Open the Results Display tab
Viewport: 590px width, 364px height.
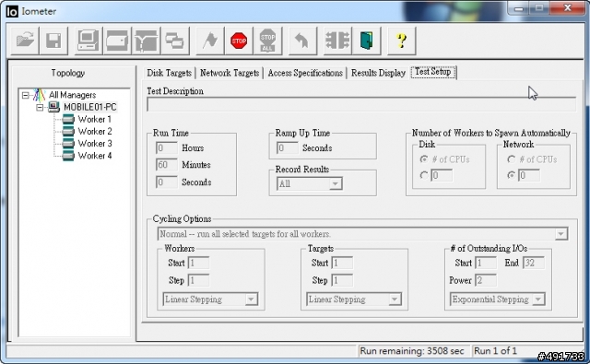pyautogui.click(x=378, y=73)
